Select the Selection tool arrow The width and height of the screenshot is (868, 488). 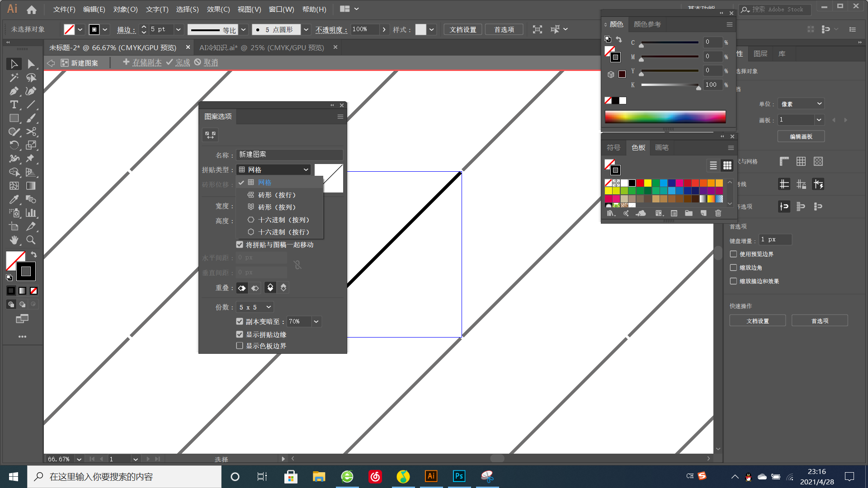point(14,64)
